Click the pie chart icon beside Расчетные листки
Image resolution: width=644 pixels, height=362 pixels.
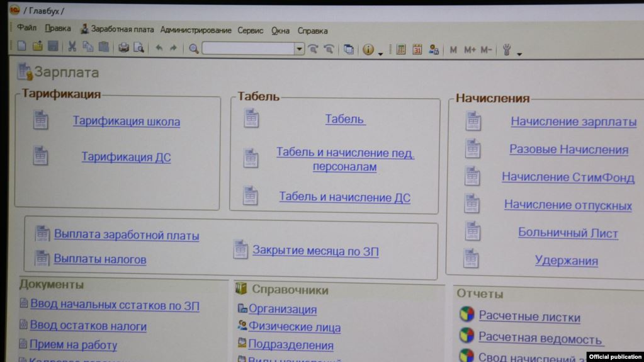[x=466, y=315]
